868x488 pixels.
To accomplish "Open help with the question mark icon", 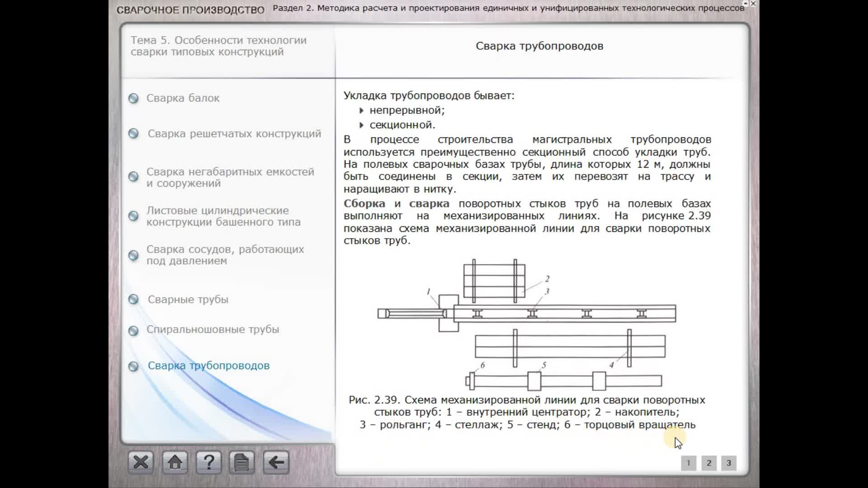I will [208, 462].
